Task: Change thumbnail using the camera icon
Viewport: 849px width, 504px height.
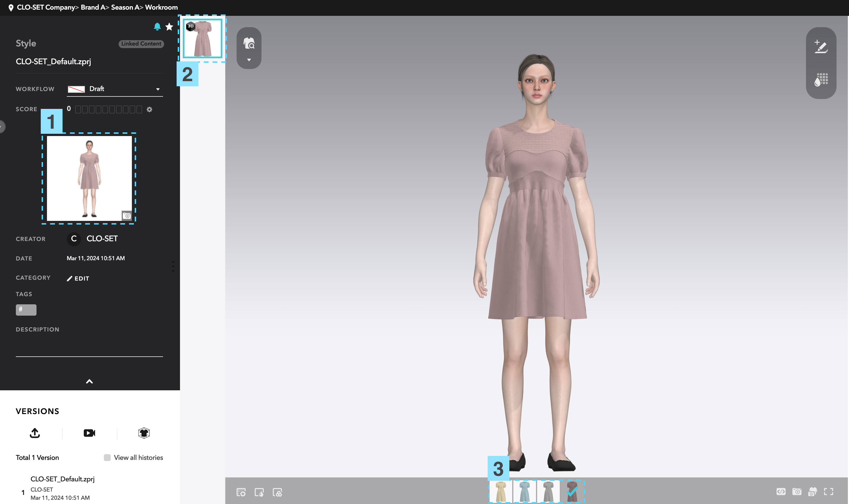Action: coord(127,216)
